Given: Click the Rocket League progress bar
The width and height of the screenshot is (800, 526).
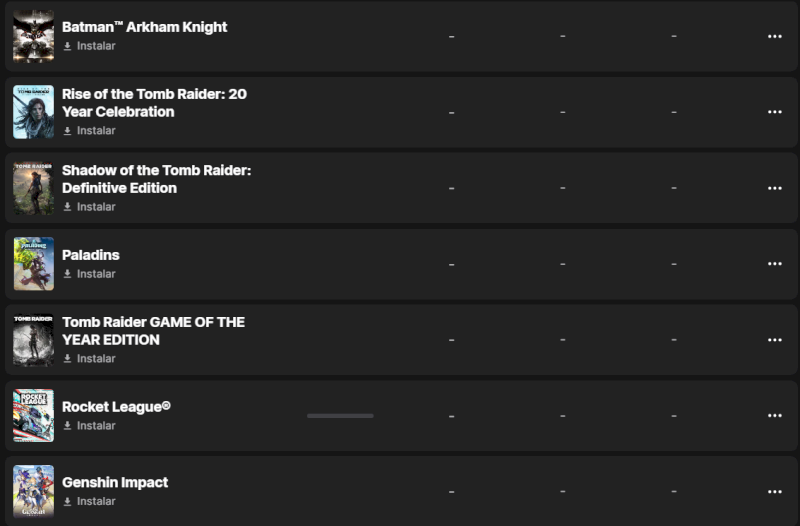Looking at the screenshot, I should pyautogui.click(x=340, y=416).
